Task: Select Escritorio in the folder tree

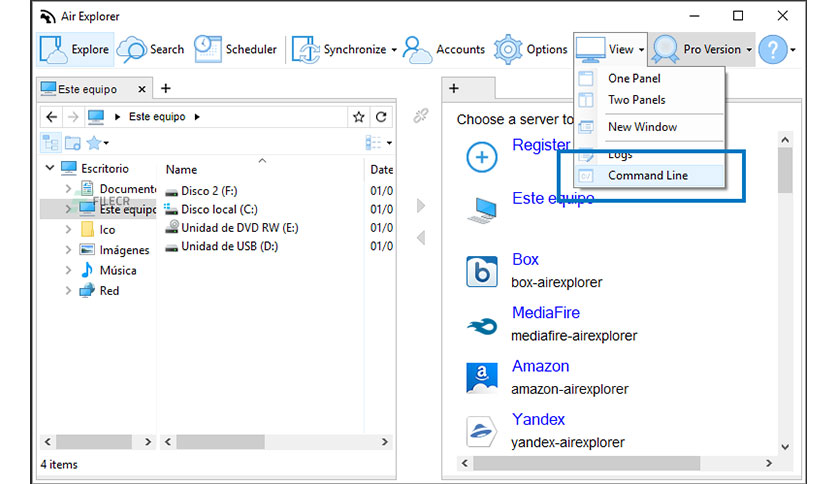Action: (105, 168)
